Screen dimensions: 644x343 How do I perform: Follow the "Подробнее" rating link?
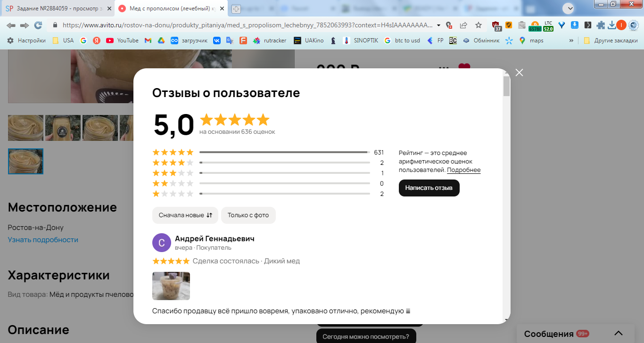464,170
